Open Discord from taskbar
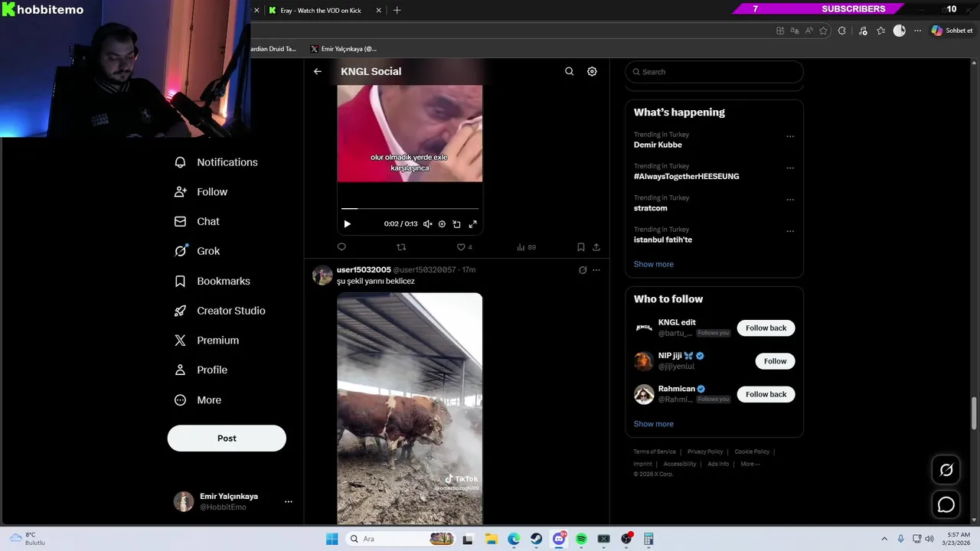This screenshot has width=980, height=551. click(x=560, y=539)
